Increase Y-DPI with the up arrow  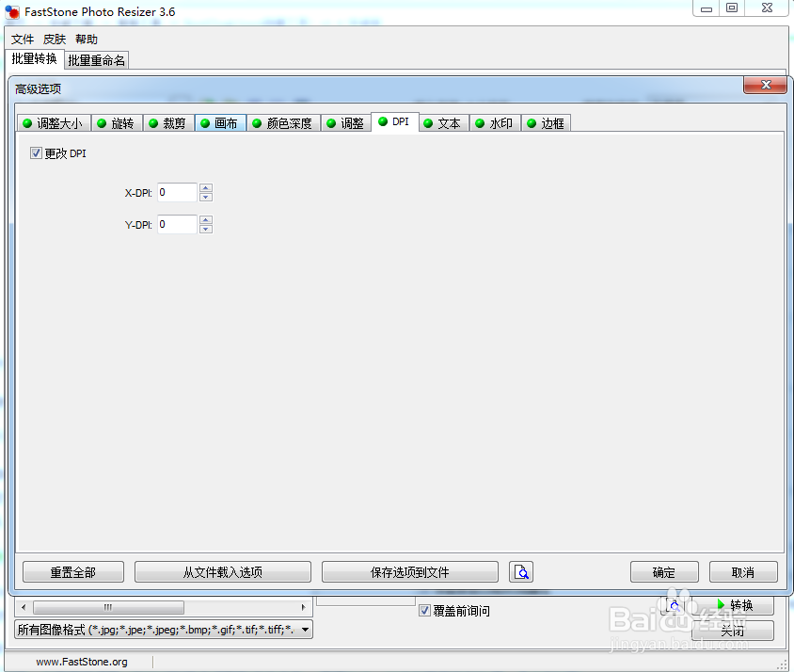point(206,220)
